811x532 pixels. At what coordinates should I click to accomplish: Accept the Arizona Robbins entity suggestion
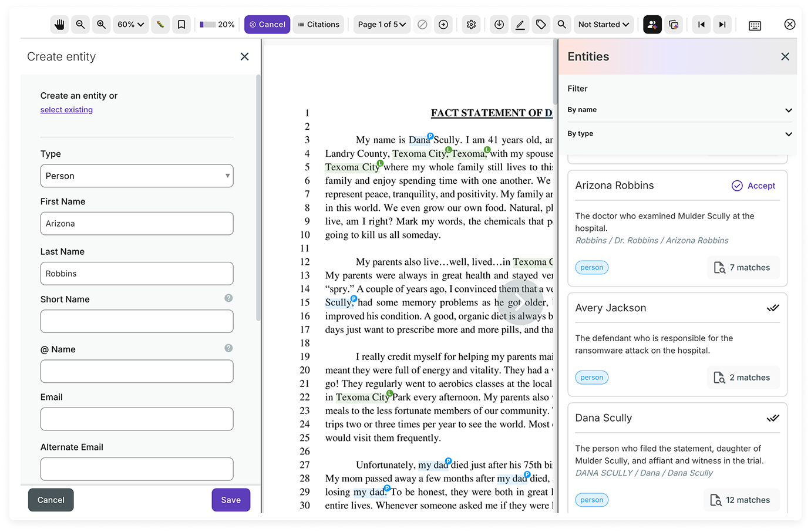coord(753,186)
